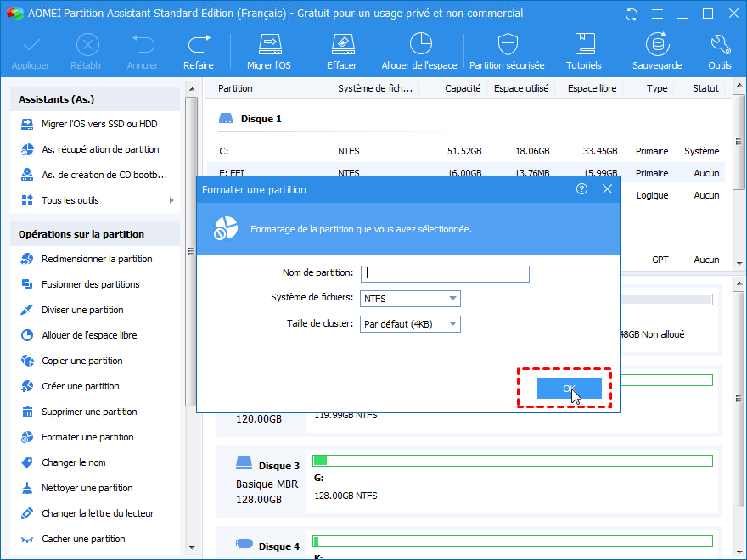Confirm formatting with the OK button
The height and width of the screenshot is (560, 747).
point(570,389)
